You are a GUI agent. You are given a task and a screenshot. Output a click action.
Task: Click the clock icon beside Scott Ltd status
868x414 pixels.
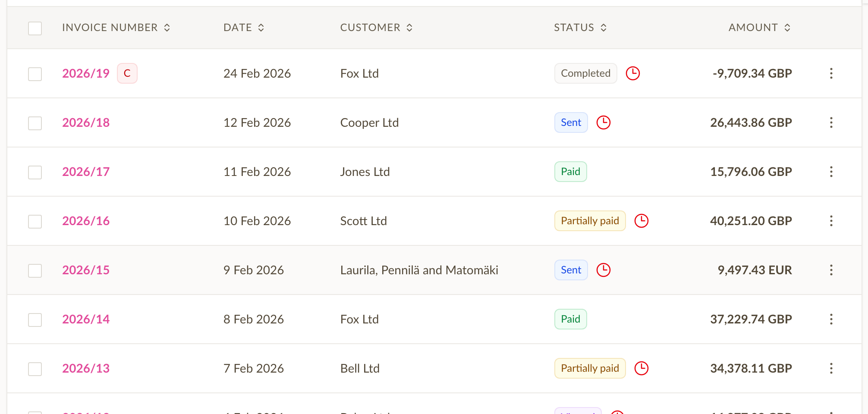pos(642,221)
